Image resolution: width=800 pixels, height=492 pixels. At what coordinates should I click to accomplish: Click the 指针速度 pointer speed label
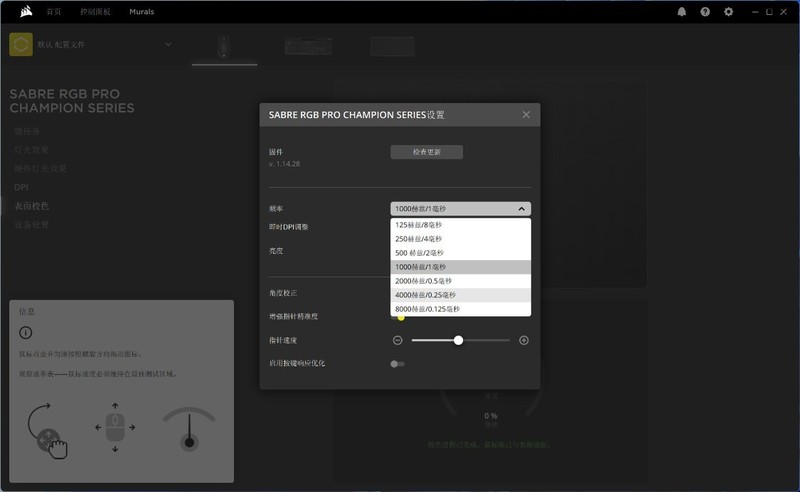coord(283,340)
